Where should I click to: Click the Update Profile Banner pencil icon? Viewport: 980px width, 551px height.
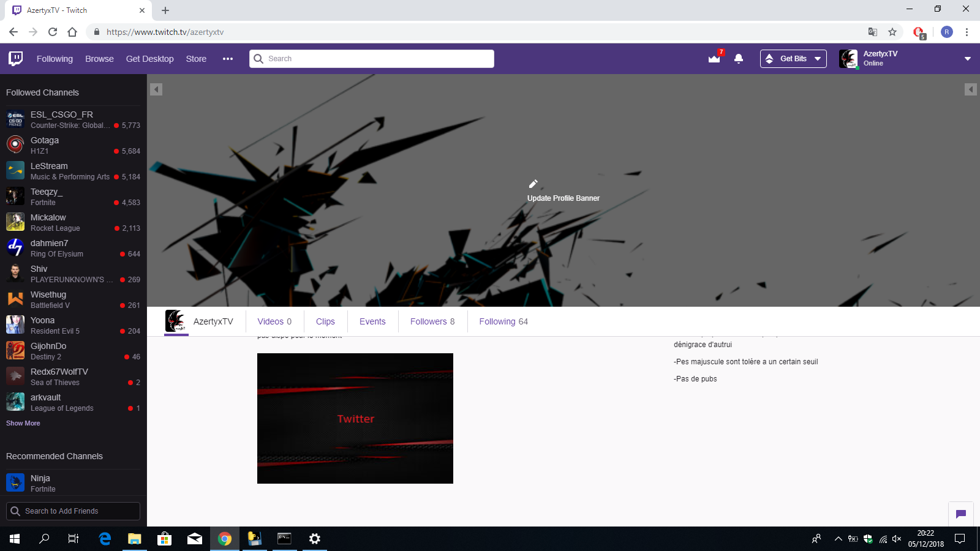pyautogui.click(x=533, y=184)
